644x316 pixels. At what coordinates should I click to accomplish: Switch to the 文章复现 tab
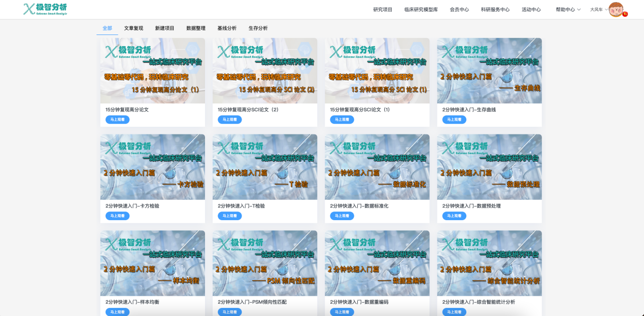(x=133, y=28)
